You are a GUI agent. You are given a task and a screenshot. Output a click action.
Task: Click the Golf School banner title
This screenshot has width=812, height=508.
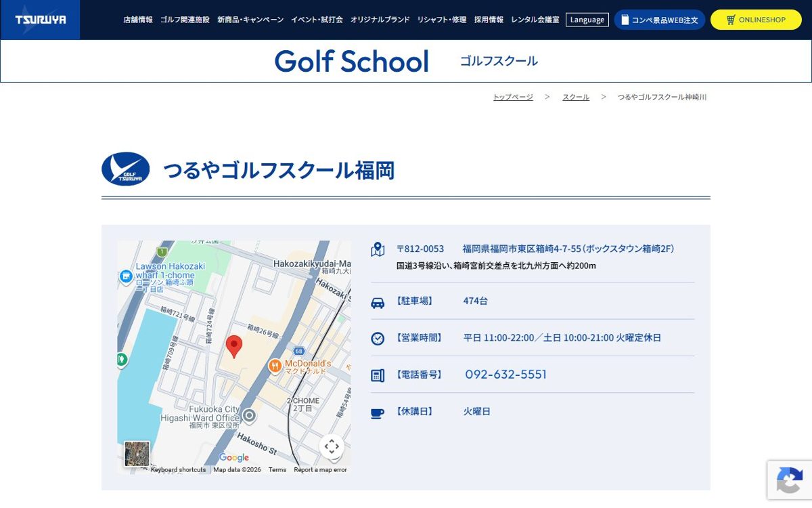coord(352,61)
